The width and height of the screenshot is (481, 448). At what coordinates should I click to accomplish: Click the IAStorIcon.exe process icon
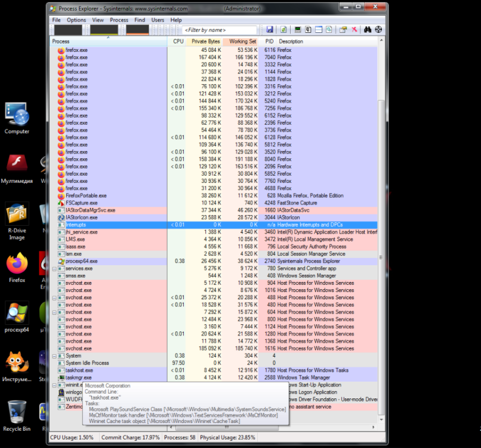61,217
